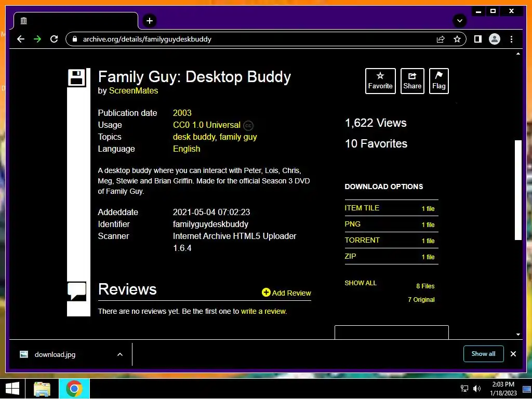This screenshot has height=399, width=532.
Task: Click the padlock site info icon
Action: point(74,39)
